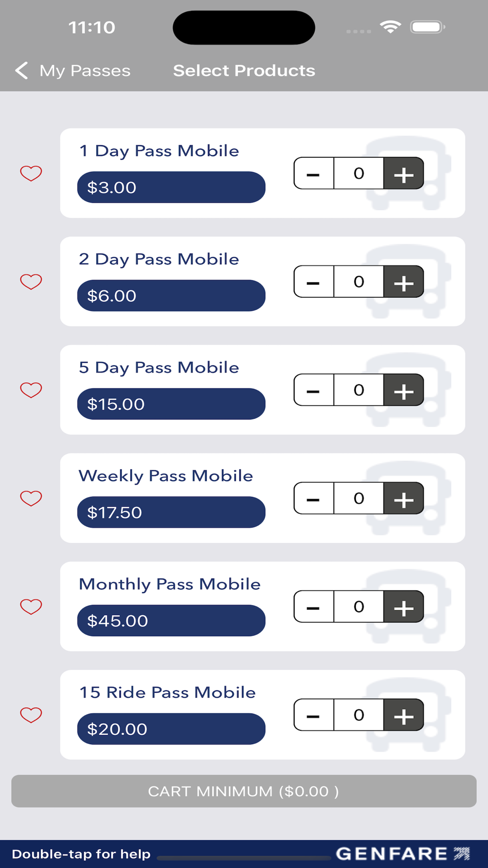The height and width of the screenshot is (868, 488).
Task: Open the Double-tap for help bar
Action: [81, 854]
